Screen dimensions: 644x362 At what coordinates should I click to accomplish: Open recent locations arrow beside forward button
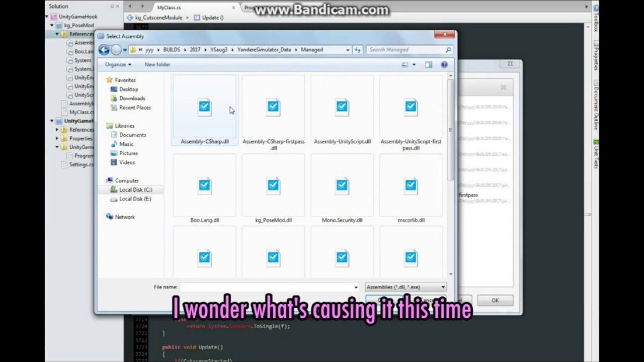click(125, 50)
